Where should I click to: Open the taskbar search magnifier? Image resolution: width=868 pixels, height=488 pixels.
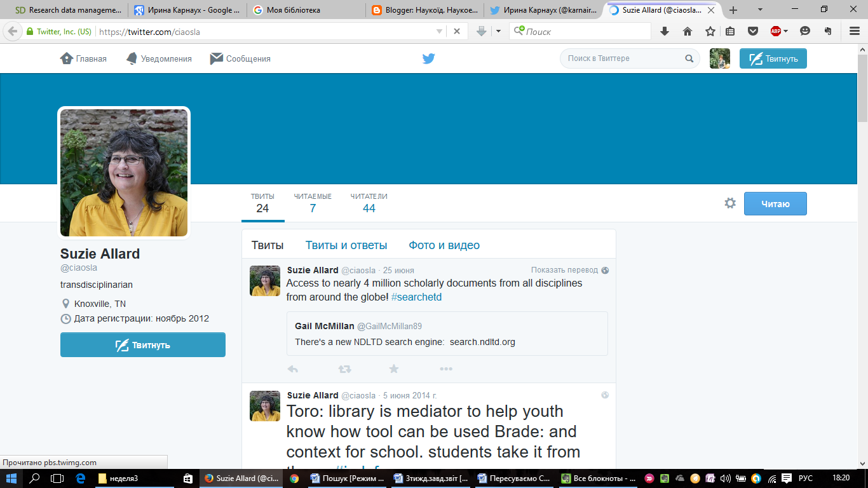click(x=35, y=478)
